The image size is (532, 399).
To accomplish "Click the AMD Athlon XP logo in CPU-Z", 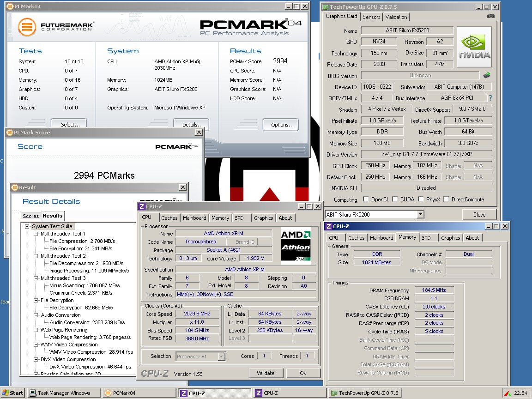I will click(296, 246).
